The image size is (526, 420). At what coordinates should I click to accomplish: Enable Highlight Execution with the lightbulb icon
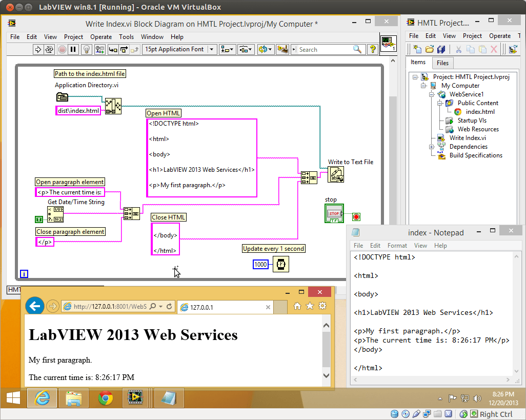pyautogui.click(x=87, y=50)
